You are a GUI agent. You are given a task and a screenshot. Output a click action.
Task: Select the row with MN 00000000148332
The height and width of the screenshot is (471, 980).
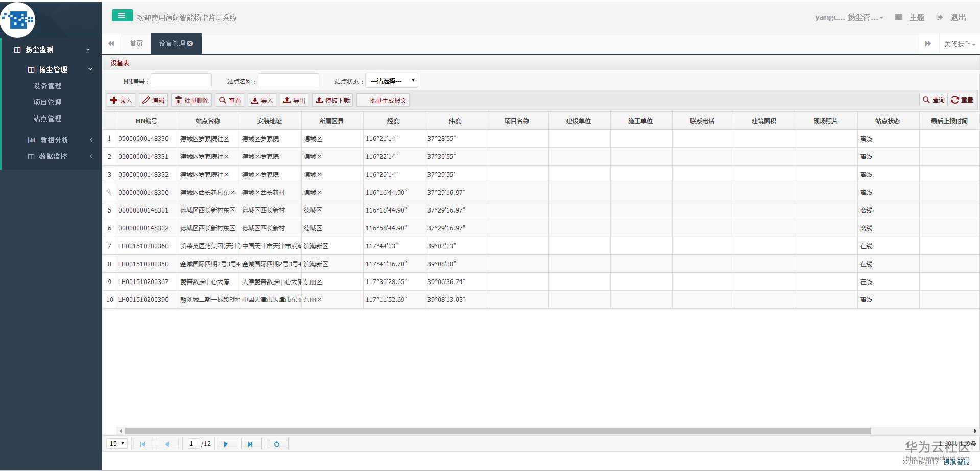541,175
